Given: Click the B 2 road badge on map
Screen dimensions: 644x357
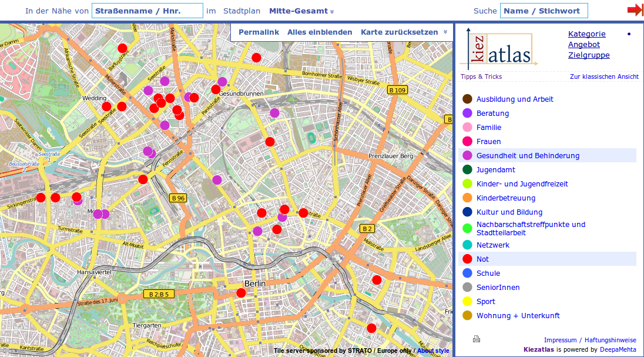Looking at the screenshot, I should (x=367, y=228).
